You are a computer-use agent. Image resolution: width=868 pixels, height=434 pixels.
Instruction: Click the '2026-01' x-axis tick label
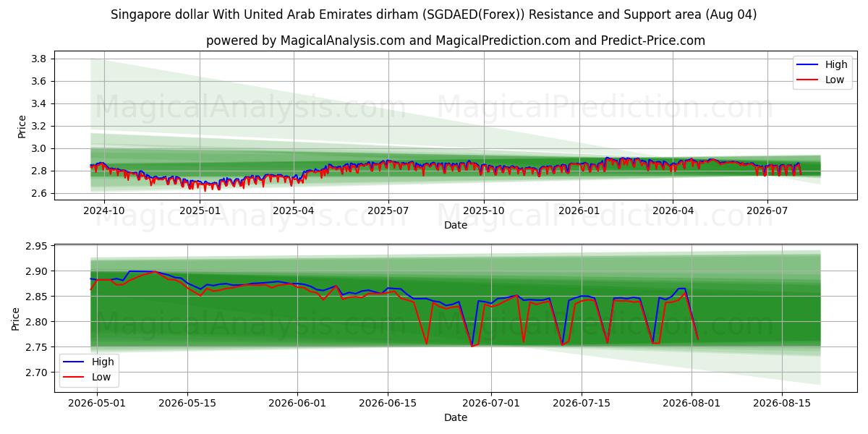[579, 210]
